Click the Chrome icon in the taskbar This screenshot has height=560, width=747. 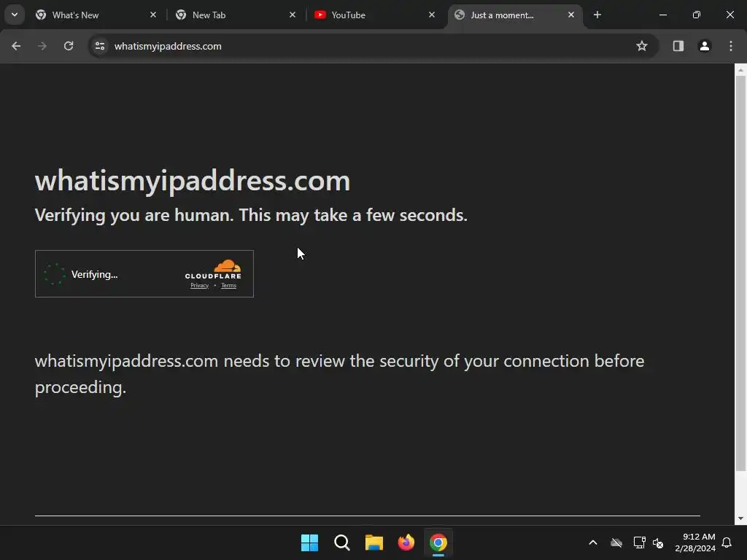point(438,542)
